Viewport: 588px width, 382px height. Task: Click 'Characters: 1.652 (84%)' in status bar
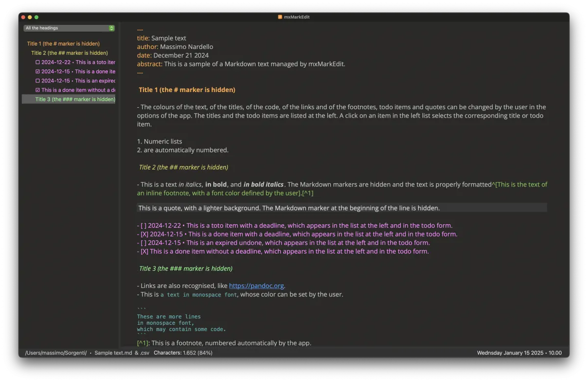[x=183, y=353]
